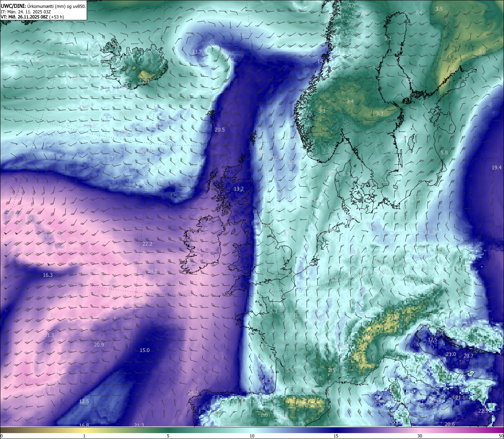504x439 pixels.
Task: Click the 21.3 value label
Action: click(139, 425)
